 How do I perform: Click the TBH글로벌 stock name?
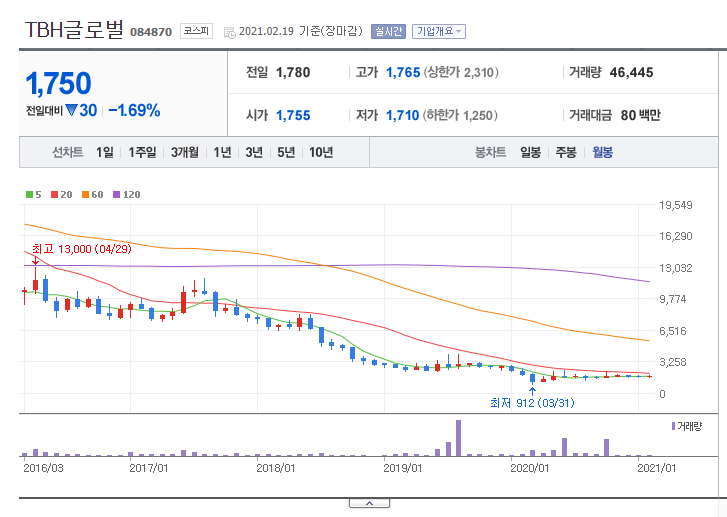point(74,29)
